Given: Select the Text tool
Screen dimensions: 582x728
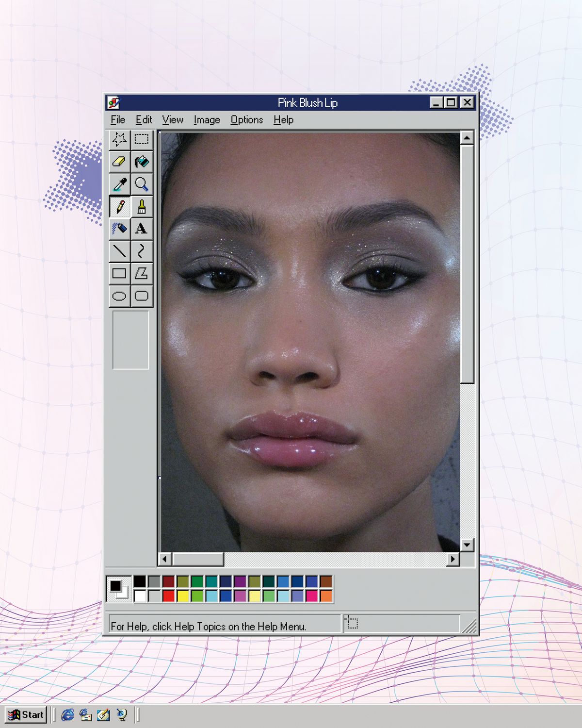Looking at the screenshot, I should click(142, 229).
